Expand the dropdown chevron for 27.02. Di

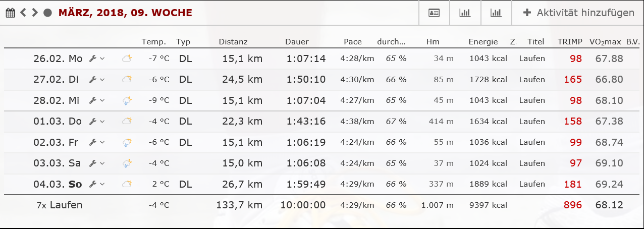point(102,80)
